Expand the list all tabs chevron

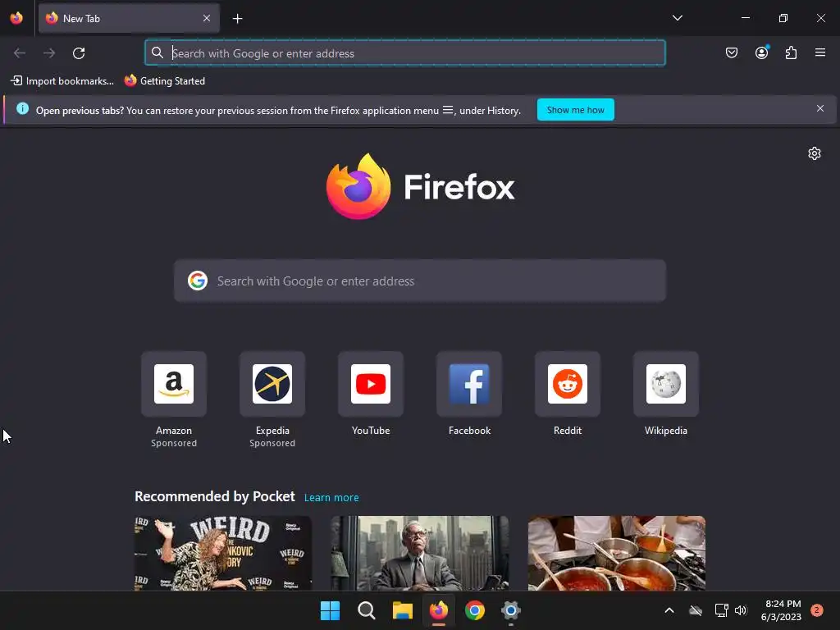coord(677,18)
